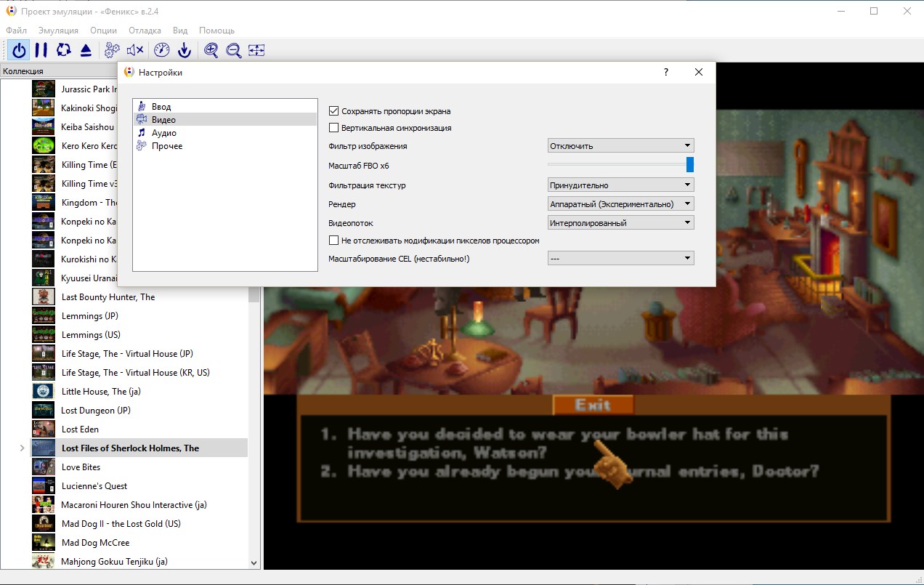The width and height of the screenshot is (924, 585).
Task: Open the Эмуляция menu
Action: coord(58,31)
